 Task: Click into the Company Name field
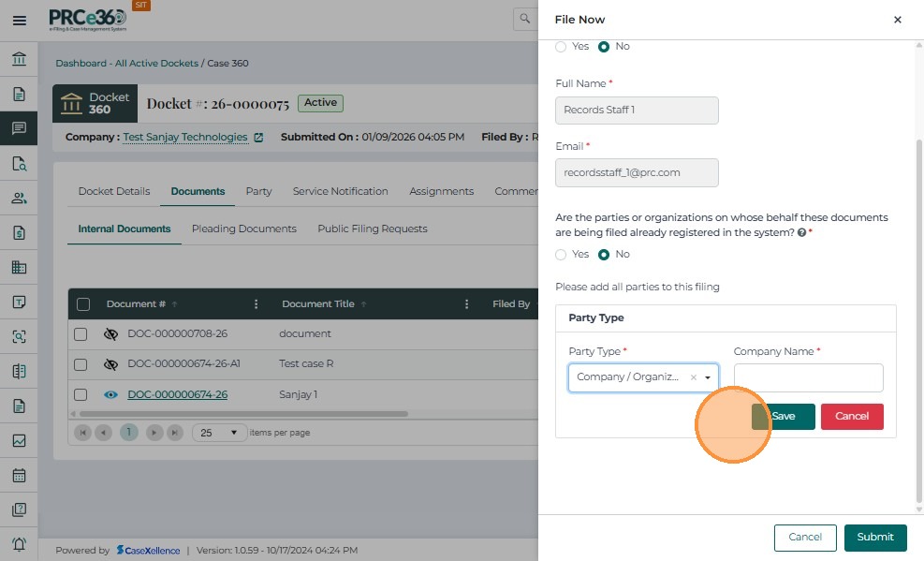click(808, 377)
